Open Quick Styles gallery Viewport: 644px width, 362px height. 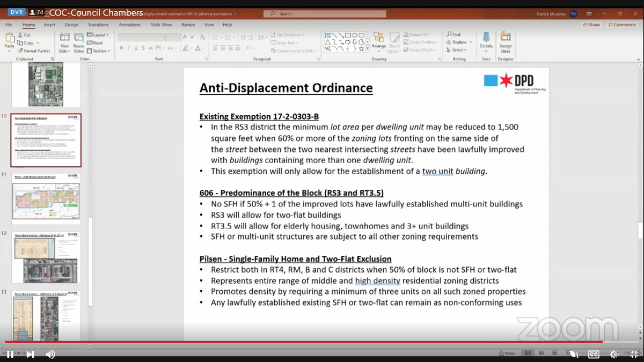tap(394, 42)
